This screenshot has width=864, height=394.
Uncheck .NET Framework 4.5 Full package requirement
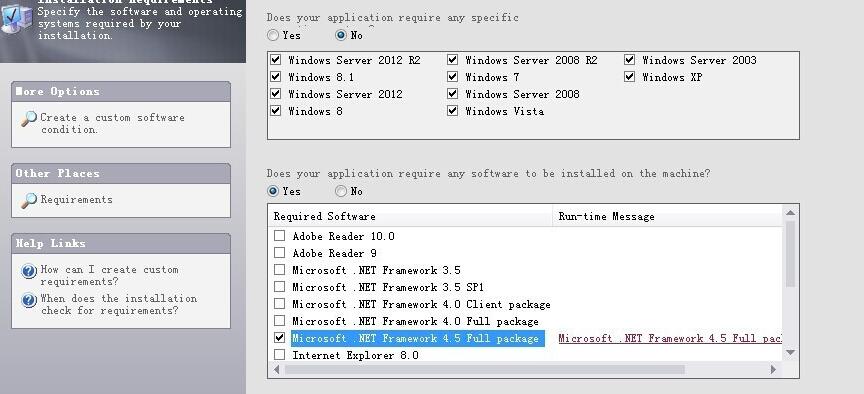pyautogui.click(x=279, y=338)
